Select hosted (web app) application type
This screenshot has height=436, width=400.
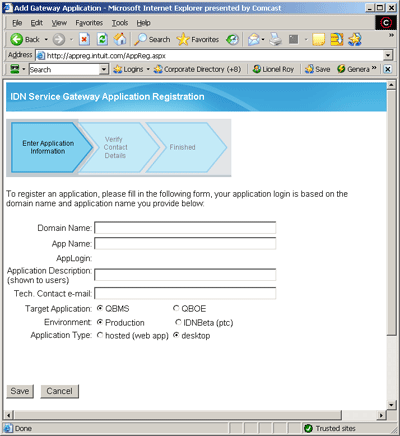(x=100, y=335)
